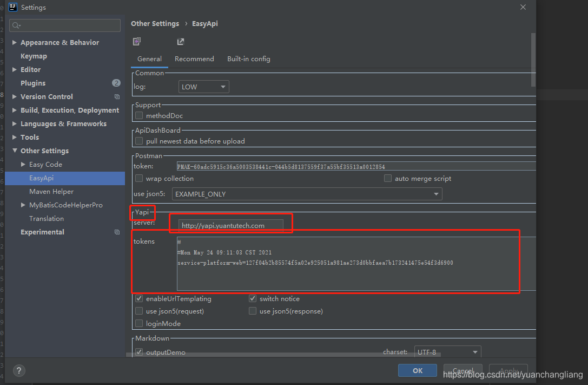Close the Settings dialog window

[x=523, y=7]
